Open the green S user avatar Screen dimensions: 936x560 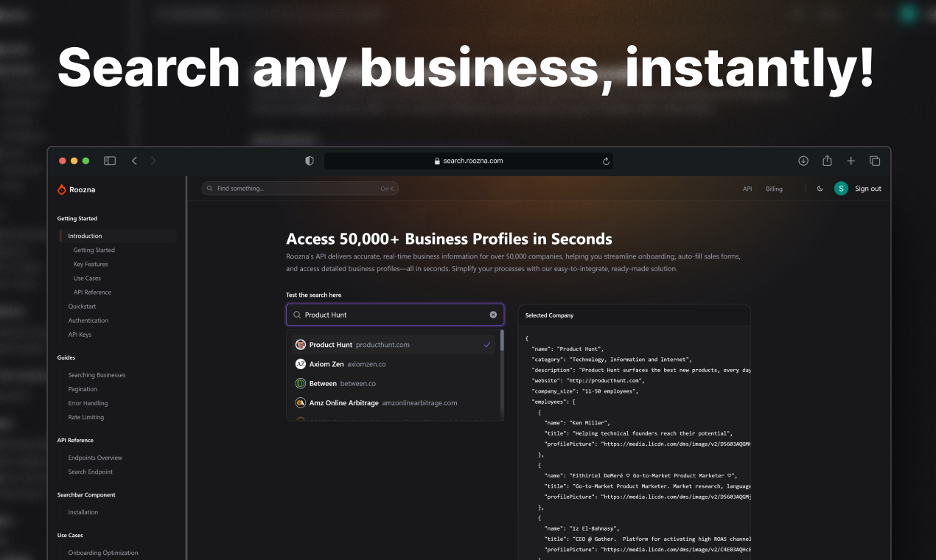[841, 189]
